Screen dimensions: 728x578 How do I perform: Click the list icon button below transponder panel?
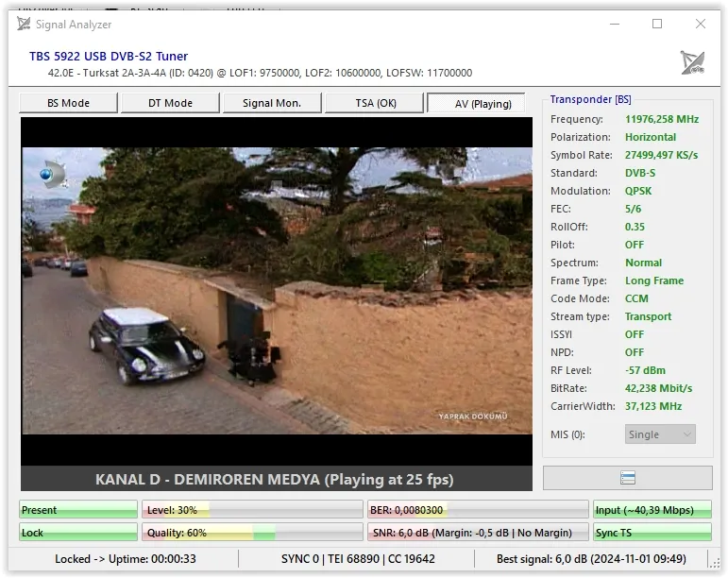(627, 478)
